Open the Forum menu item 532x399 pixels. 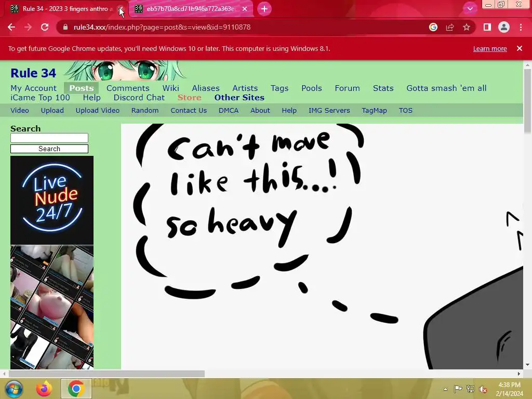pyautogui.click(x=347, y=88)
